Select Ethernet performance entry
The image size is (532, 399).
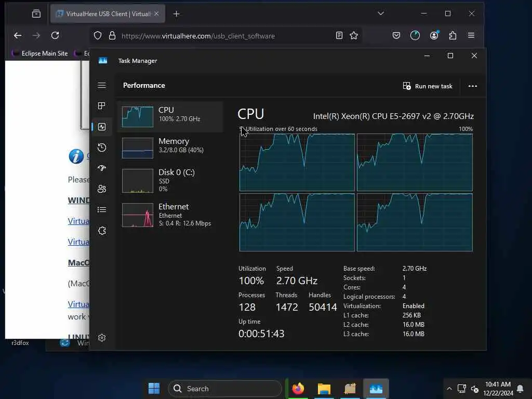click(x=170, y=215)
